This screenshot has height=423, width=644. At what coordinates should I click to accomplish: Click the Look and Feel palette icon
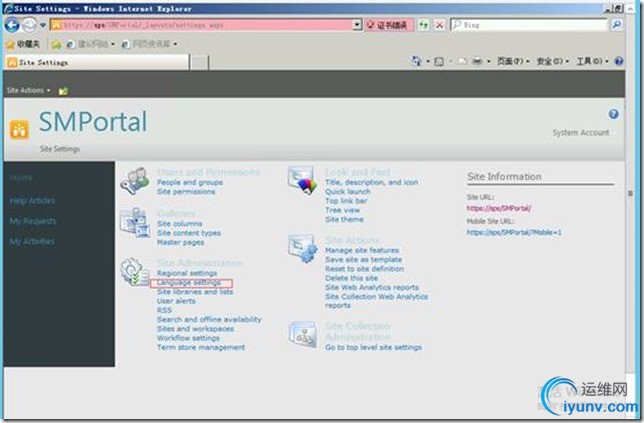(x=303, y=180)
